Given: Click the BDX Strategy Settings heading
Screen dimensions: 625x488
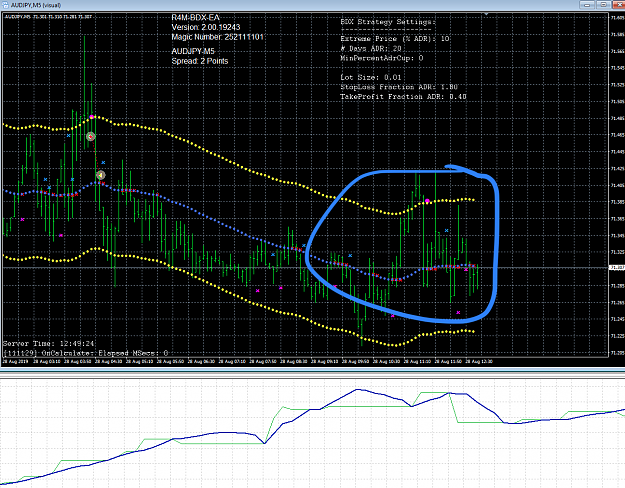Looking at the screenshot, I should pyautogui.click(x=388, y=22).
